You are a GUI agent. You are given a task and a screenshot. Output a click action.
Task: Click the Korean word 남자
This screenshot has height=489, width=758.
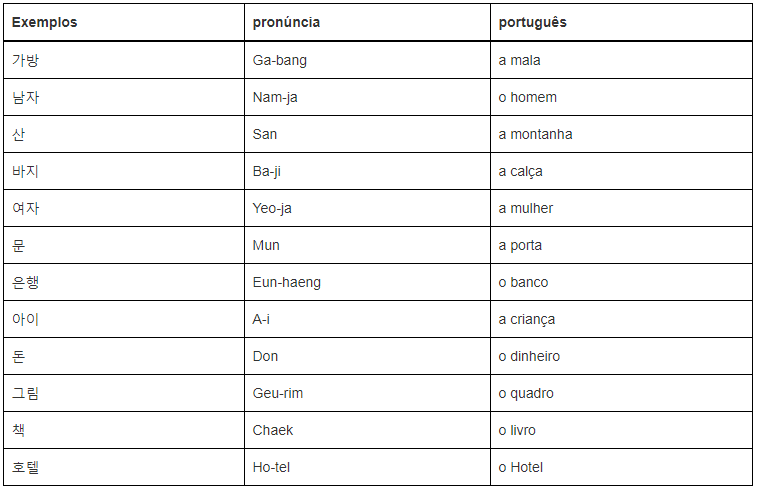pos(26,97)
